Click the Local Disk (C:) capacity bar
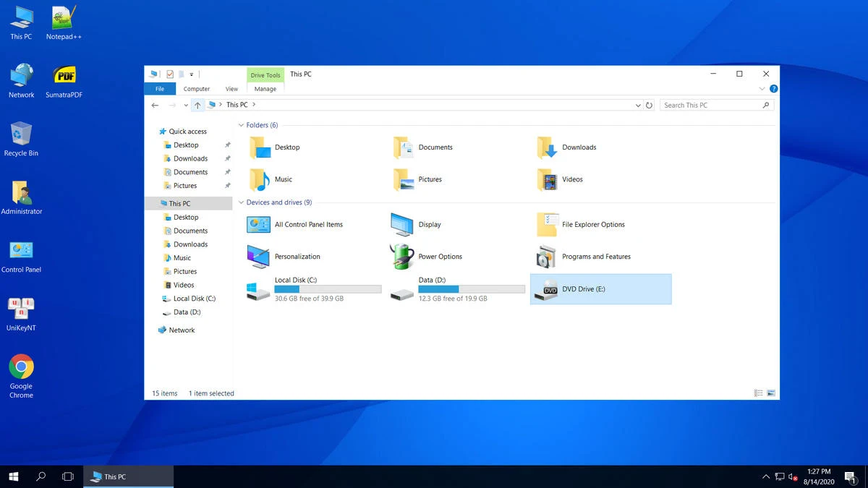The width and height of the screenshot is (868, 488). coord(328,289)
